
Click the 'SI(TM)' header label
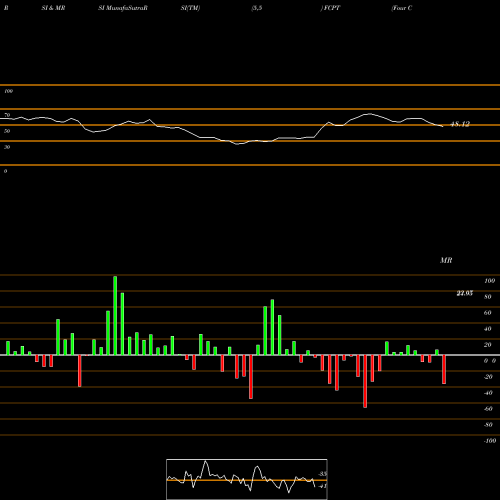tap(190, 8)
